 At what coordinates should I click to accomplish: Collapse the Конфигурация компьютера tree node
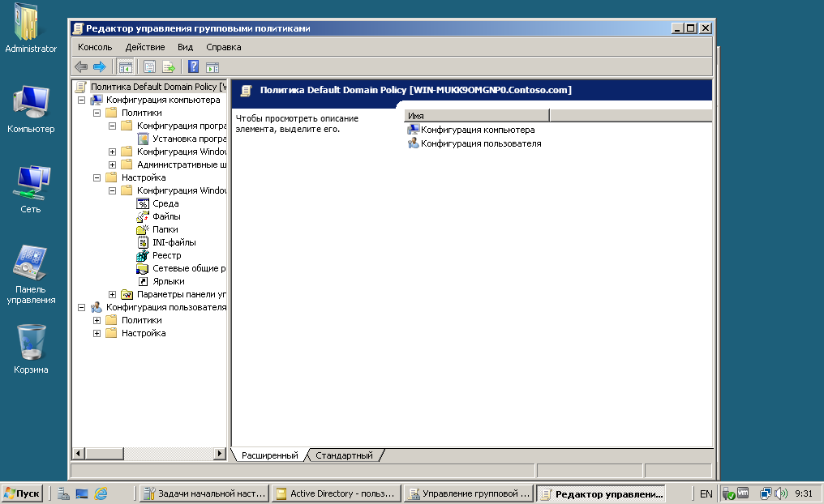coord(81,100)
